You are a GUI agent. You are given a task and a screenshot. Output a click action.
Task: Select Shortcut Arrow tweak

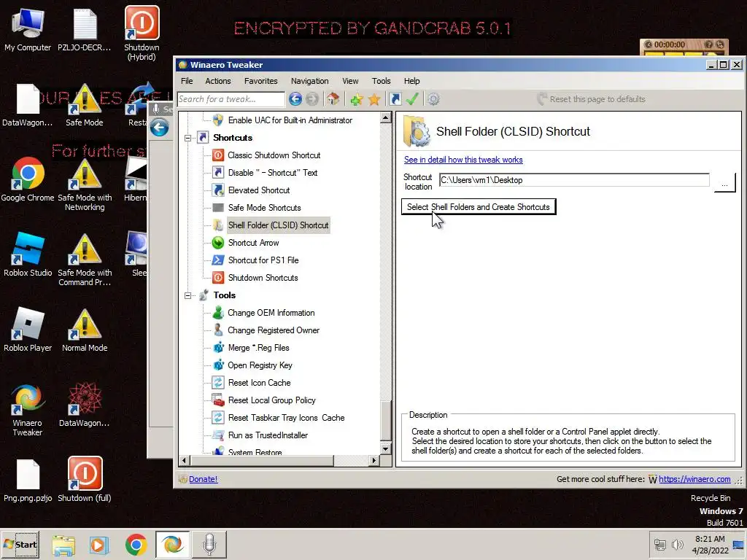pyautogui.click(x=253, y=243)
